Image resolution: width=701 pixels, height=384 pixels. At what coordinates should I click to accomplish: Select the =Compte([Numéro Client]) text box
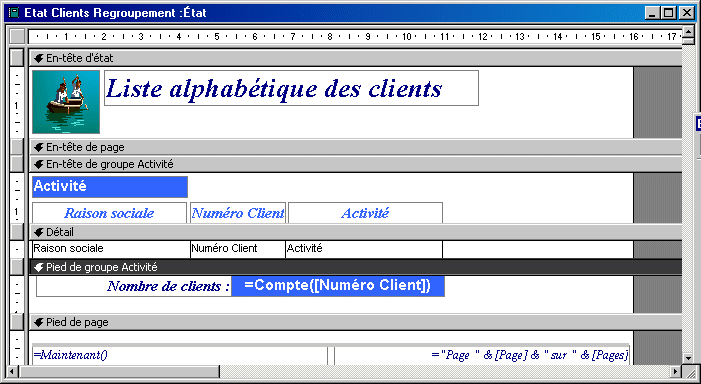[338, 286]
